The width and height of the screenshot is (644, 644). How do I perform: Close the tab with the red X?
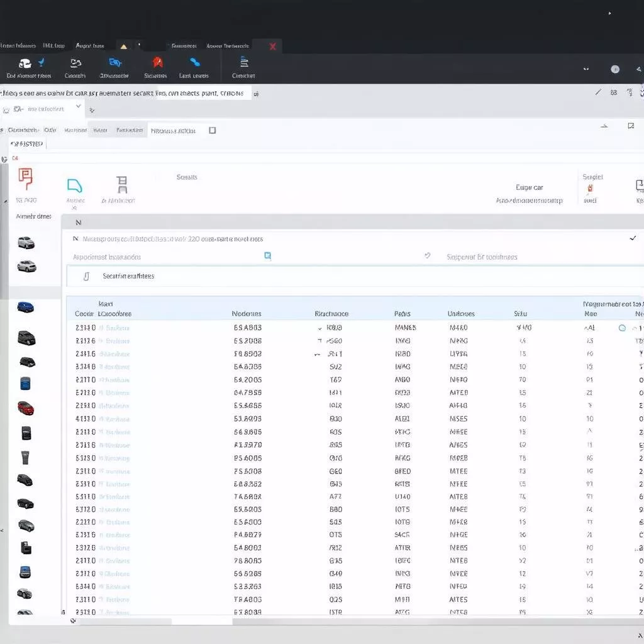[x=273, y=47]
